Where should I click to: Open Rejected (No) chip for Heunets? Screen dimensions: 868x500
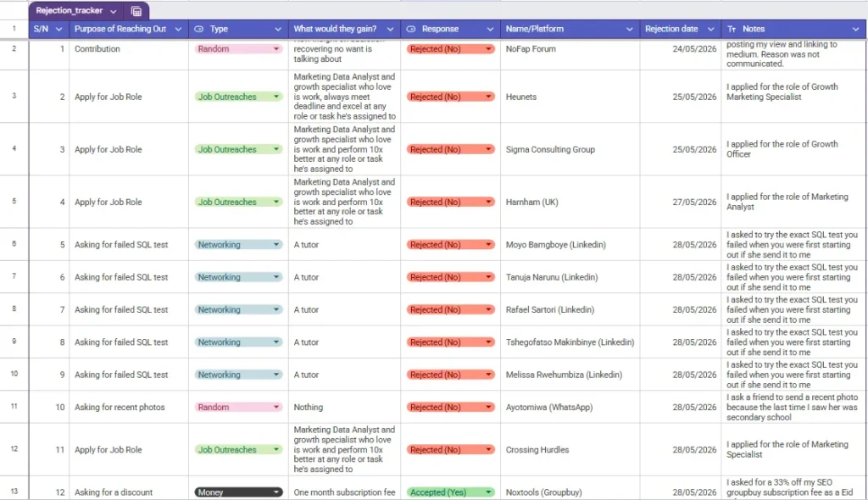tap(450, 97)
